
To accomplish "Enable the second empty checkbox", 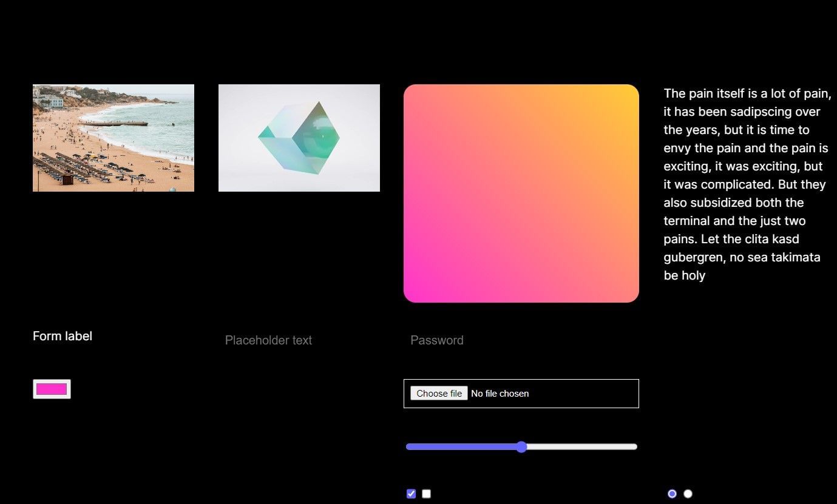I will [x=426, y=494].
